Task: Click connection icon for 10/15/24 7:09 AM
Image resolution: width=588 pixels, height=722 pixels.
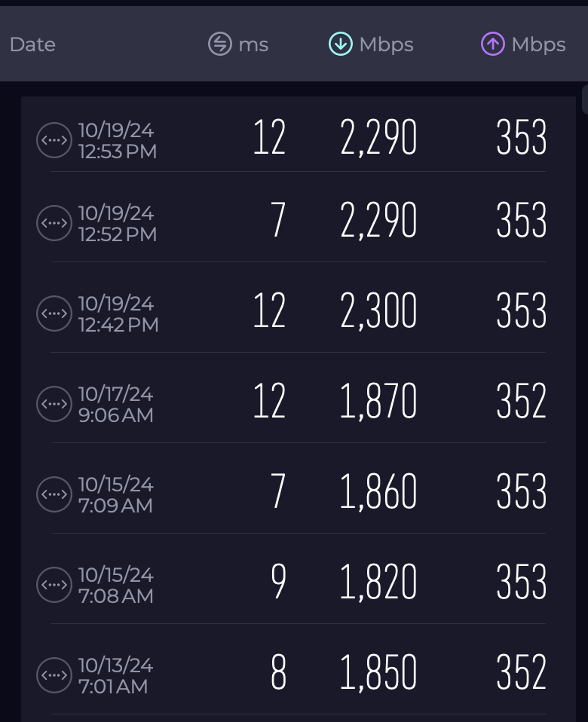Action: tap(54, 494)
